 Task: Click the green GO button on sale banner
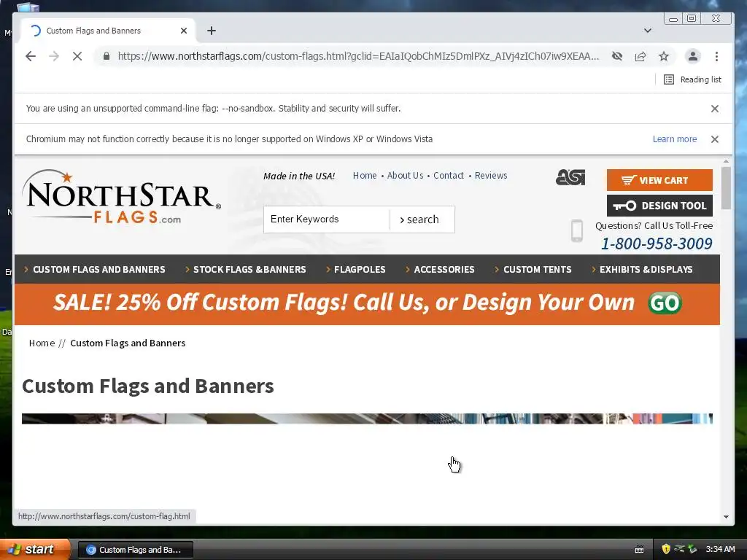665,303
